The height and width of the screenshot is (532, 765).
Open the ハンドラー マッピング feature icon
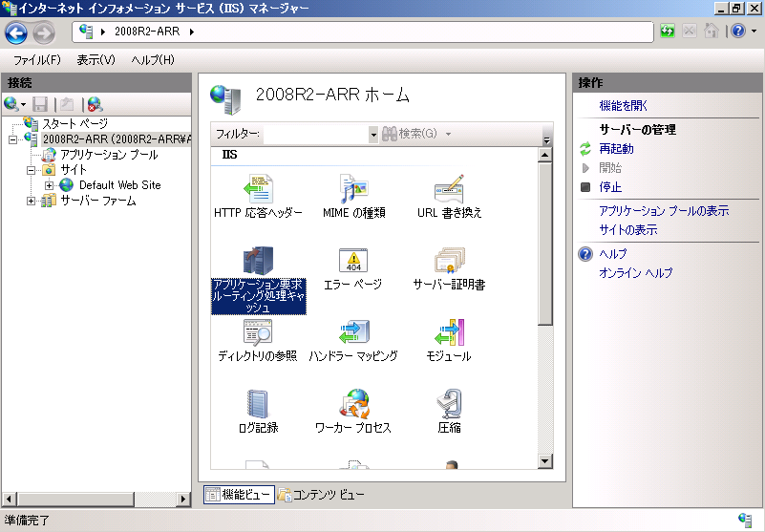(353, 332)
